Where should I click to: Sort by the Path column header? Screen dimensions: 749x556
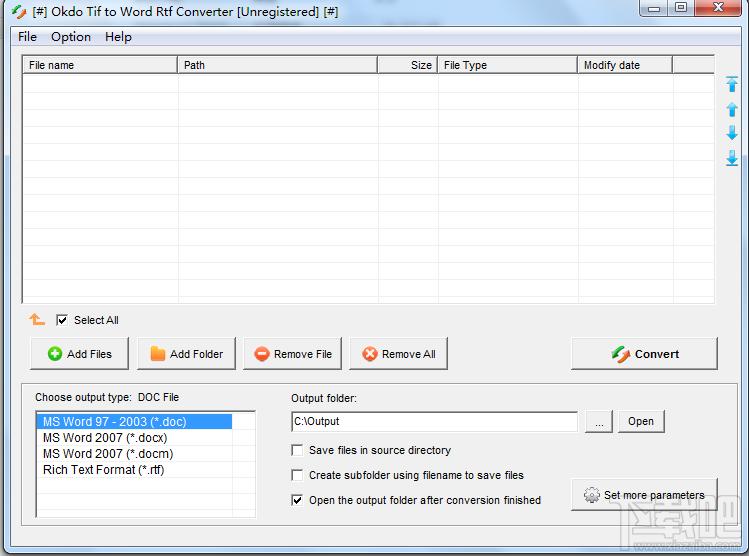278,65
